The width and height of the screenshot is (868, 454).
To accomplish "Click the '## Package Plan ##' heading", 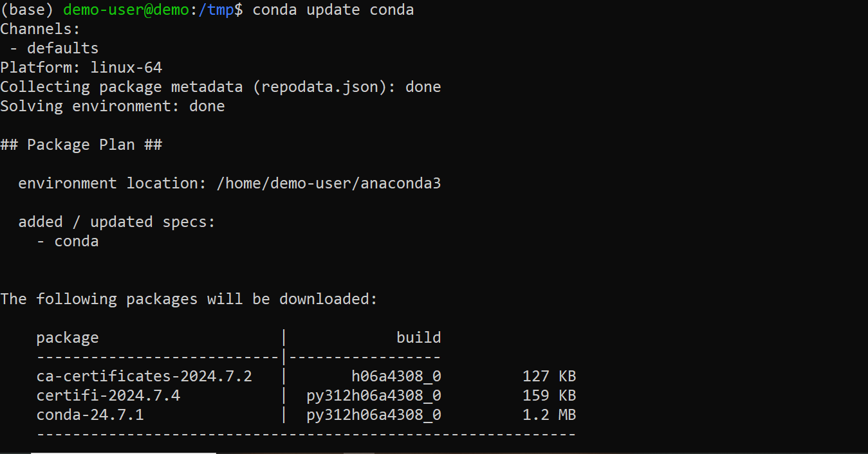I will click(x=81, y=145).
